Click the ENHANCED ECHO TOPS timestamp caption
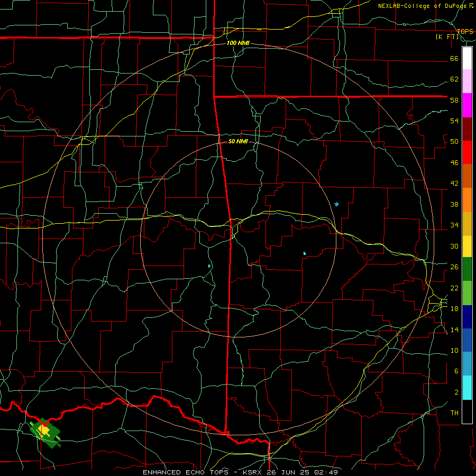476x476 pixels. (x=240, y=472)
